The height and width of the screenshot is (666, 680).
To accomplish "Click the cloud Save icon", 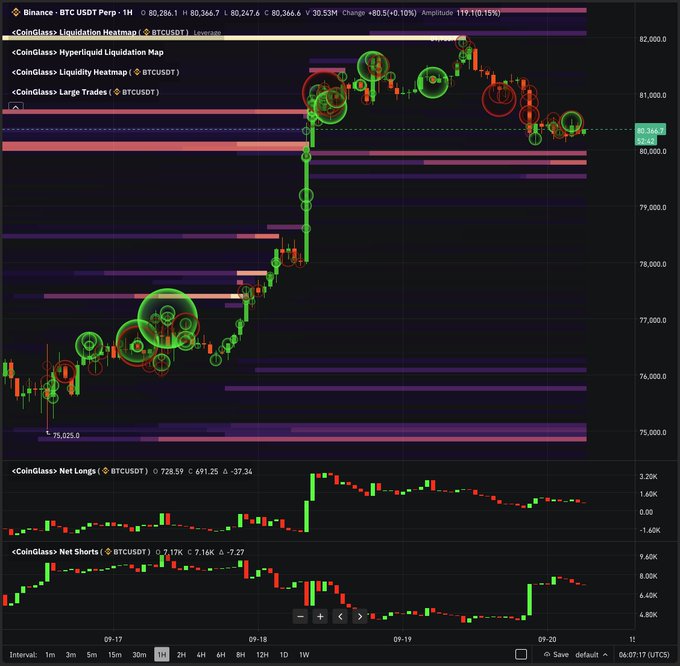I will (547, 654).
